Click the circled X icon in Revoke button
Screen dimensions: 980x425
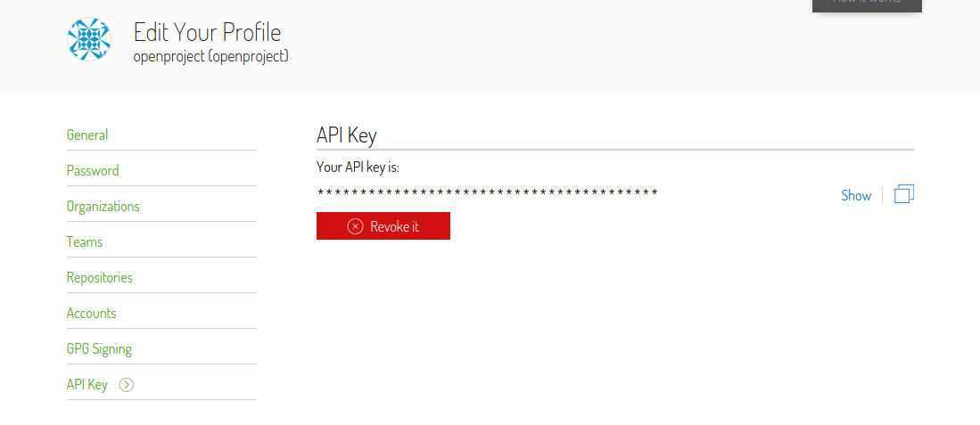tap(355, 226)
